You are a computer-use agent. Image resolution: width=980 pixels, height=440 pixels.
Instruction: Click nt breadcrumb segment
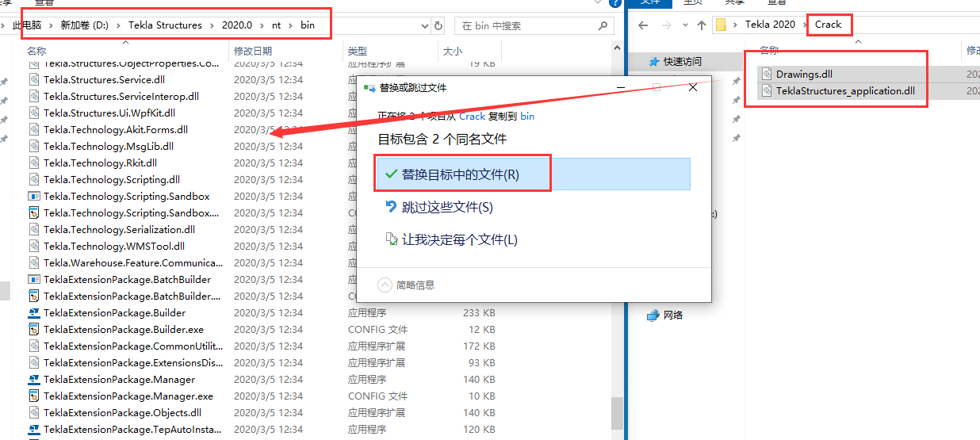point(277,25)
